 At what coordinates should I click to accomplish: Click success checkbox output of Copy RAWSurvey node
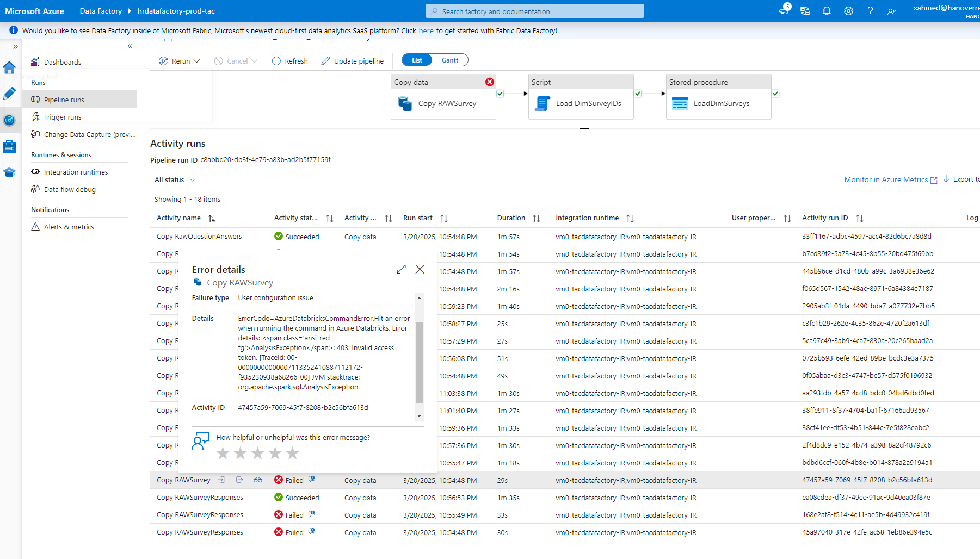500,94
